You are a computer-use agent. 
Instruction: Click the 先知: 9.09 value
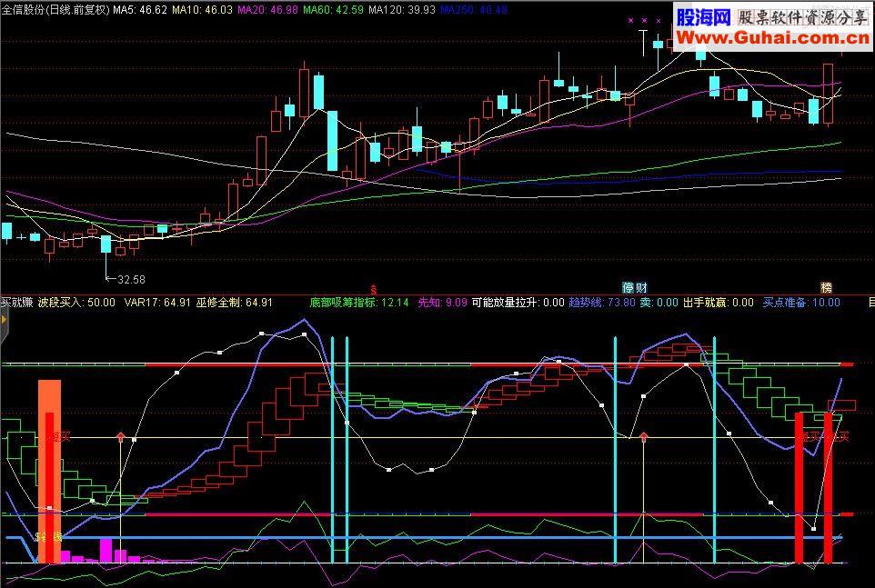pos(443,303)
